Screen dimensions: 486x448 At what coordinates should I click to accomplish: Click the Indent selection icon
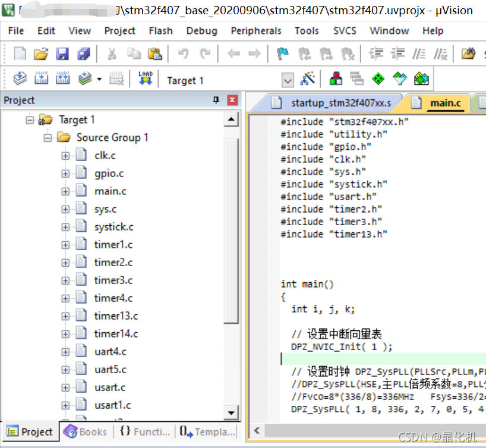coord(376,53)
